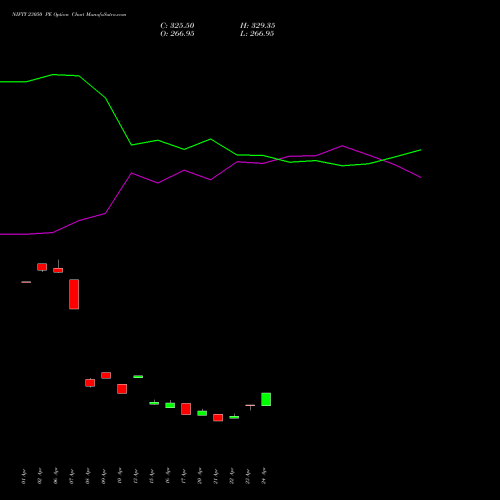Viewport: 500px width, 500px height.
Task: Click the '02 Apr' date axis label
Action: point(40,476)
